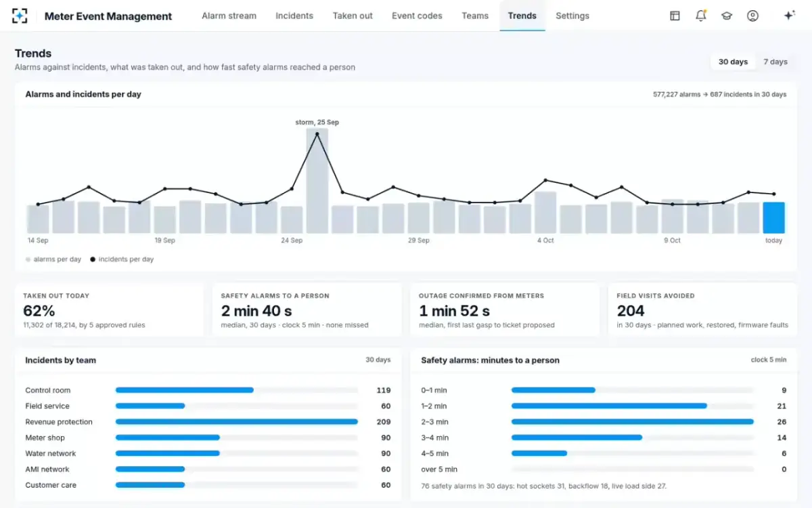Open the Taken out tab

tap(353, 16)
